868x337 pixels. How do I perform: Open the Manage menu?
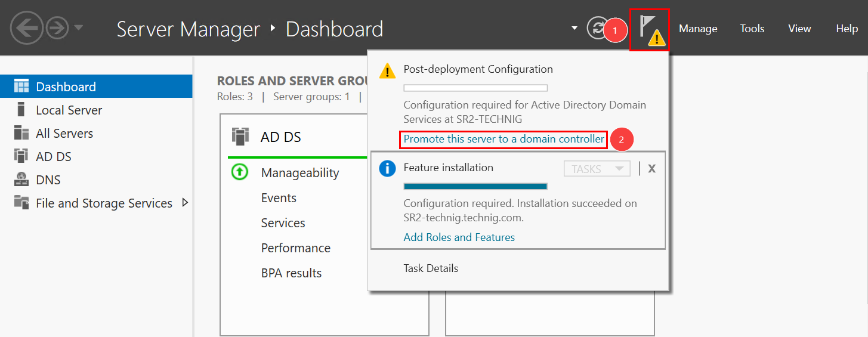[697, 29]
